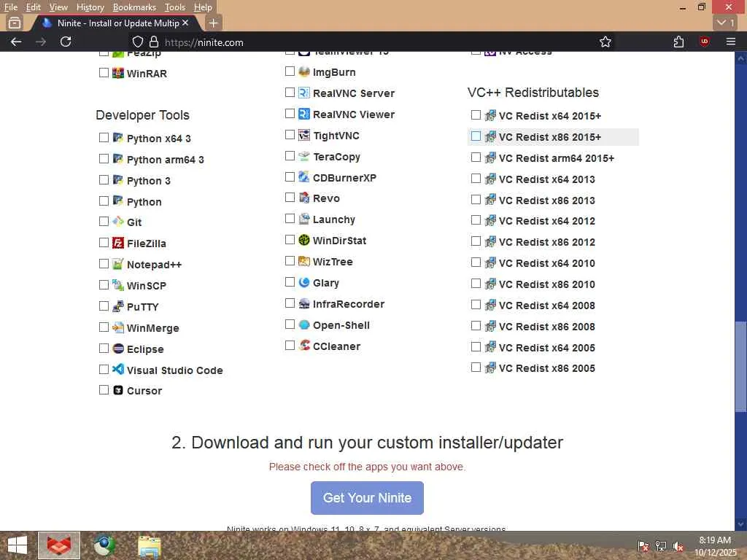747x560 pixels.
Task: Reload the current page
Action: tap(66, 42)
